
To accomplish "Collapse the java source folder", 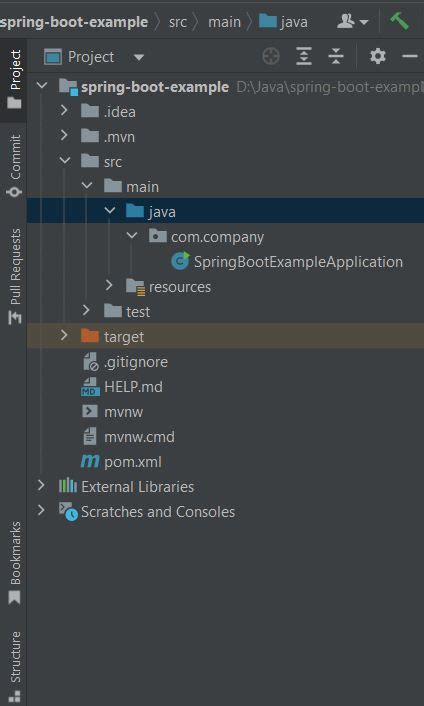I will (x=109, y=210).
